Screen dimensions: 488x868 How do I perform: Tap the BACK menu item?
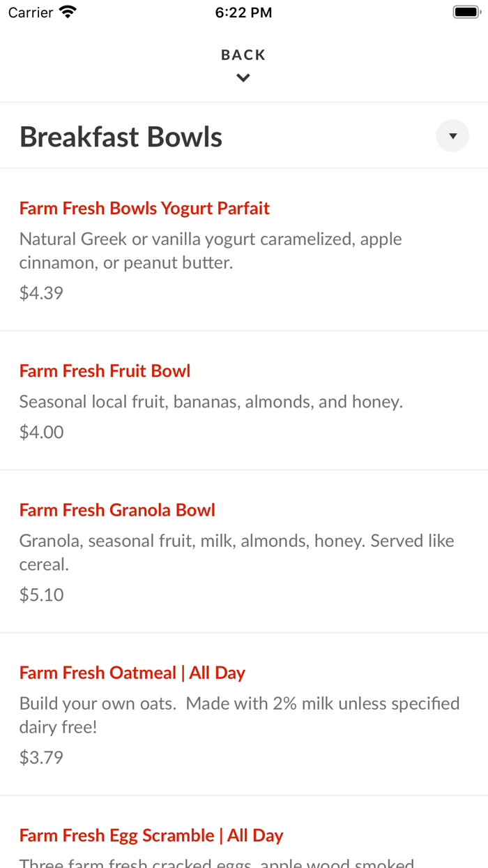pyautogui.click(x=243, y=54)
